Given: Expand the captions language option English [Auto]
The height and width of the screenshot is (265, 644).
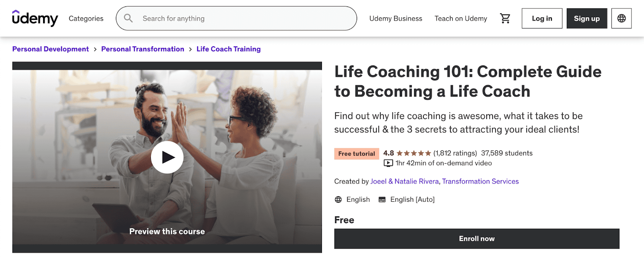Looking at the screenshot, I should 412,199.
